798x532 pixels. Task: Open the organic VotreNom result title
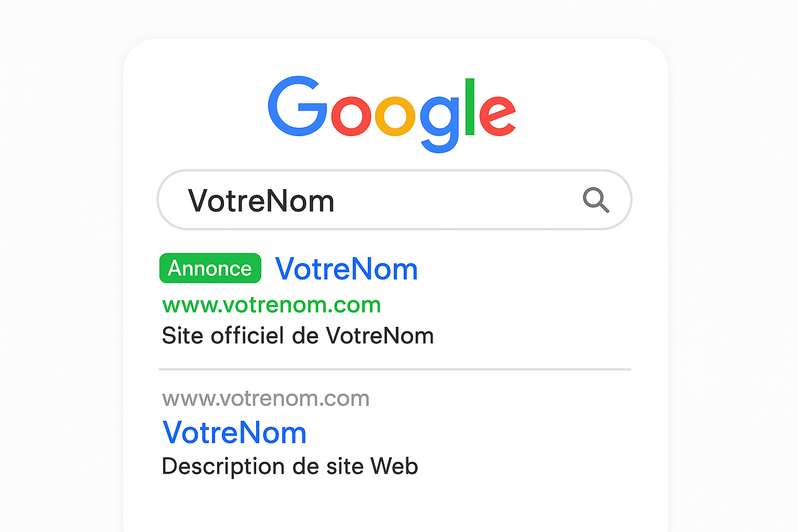point(234,433)
